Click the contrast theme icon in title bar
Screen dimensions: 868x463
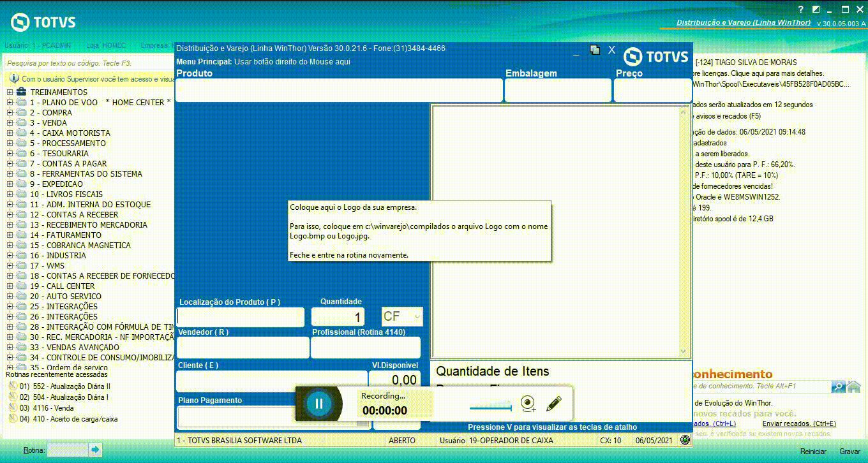click(x=816, y=10)
